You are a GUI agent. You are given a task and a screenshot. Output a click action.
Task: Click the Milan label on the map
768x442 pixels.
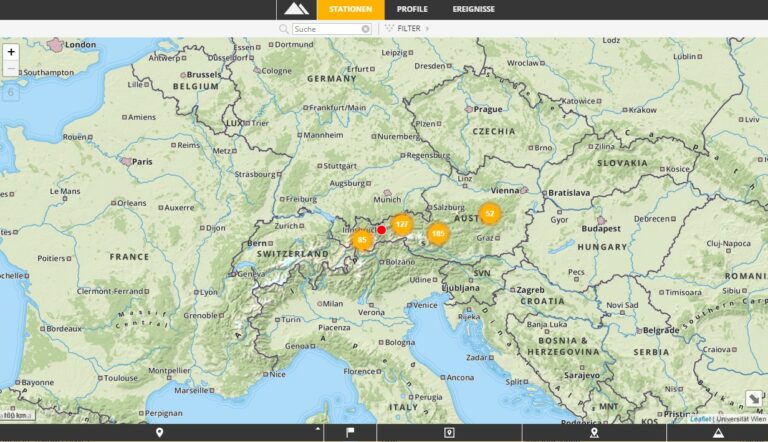(333, 304)
